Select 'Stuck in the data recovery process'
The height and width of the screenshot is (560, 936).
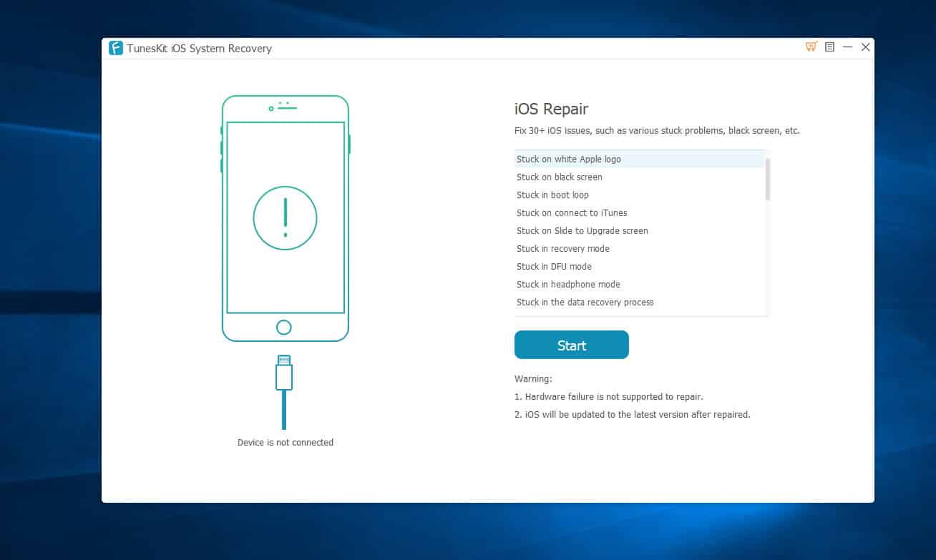[585, 302]
